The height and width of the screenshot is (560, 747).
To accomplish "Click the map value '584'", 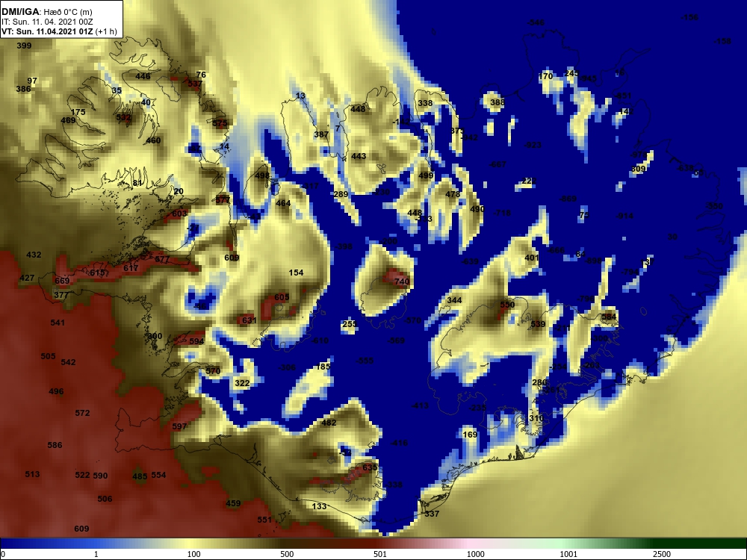I will (609, 317).
